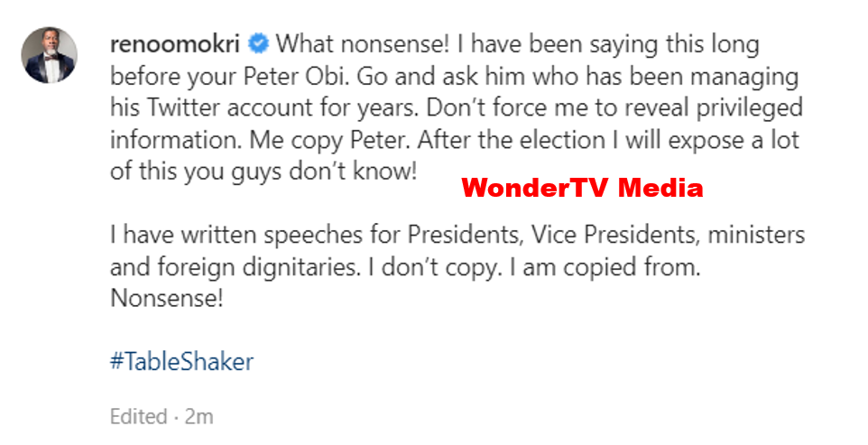
Task: Open the #TableShaker hashtag
Action: [x=181, y=362]
